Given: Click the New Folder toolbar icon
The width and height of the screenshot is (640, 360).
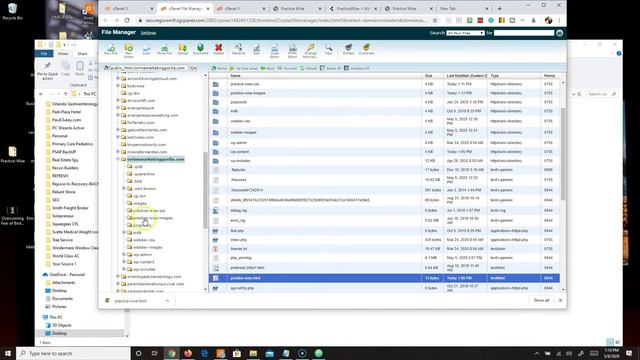Looking at the screenshot, I should click(x=129, y=50).
